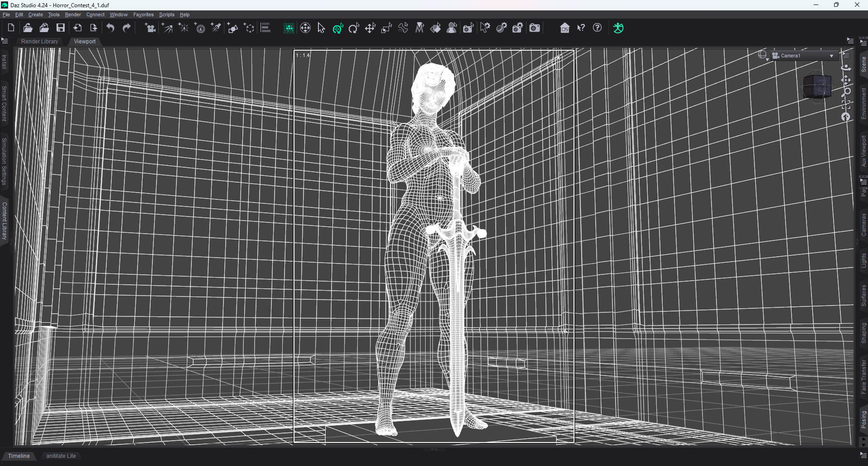Switch to the Render Library tab
Screen dimensions: 868x466
[x=40, y=41]
